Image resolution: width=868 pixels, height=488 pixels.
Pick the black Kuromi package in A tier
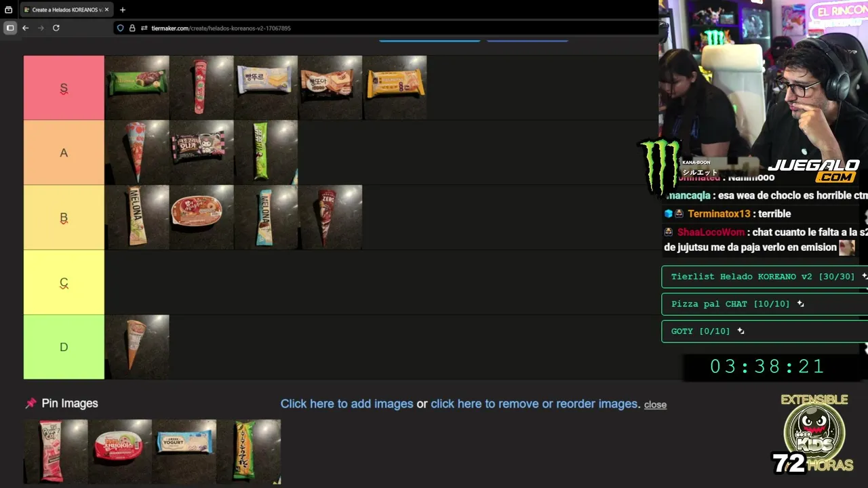(x=201, y=152)
